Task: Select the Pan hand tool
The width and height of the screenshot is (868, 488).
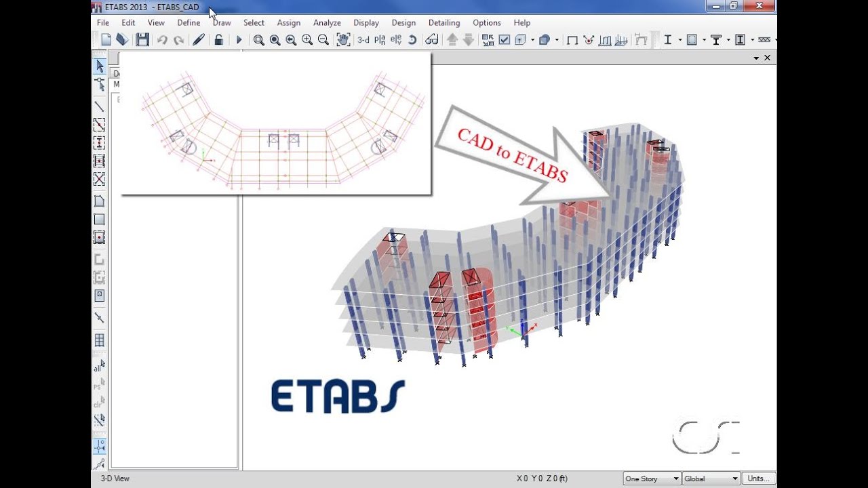Action: click(x=344, y=40)
